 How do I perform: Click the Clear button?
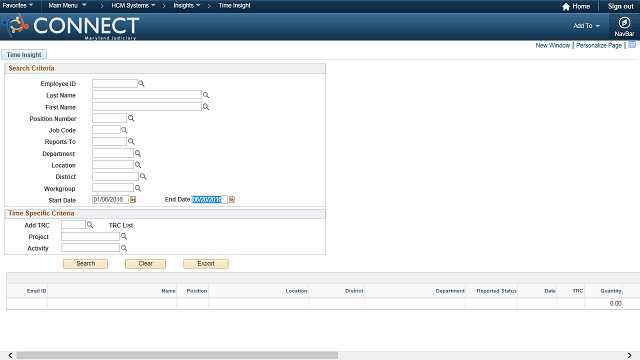point(145,264)
